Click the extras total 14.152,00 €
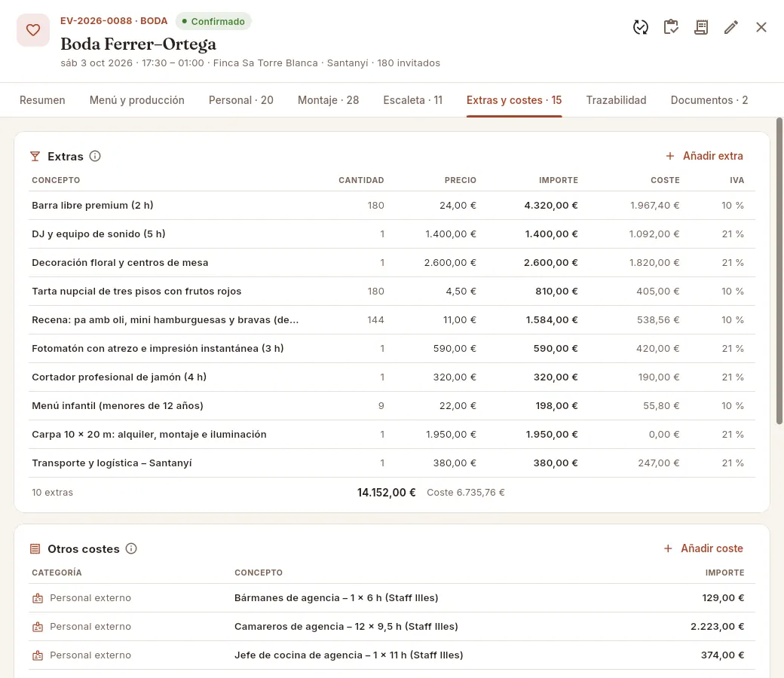 tap(387, 493)
